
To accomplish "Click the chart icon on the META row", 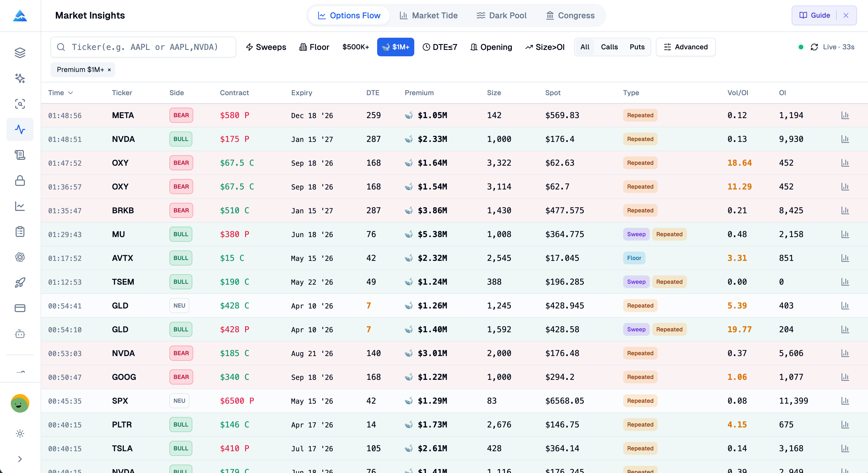I will 845,115.
